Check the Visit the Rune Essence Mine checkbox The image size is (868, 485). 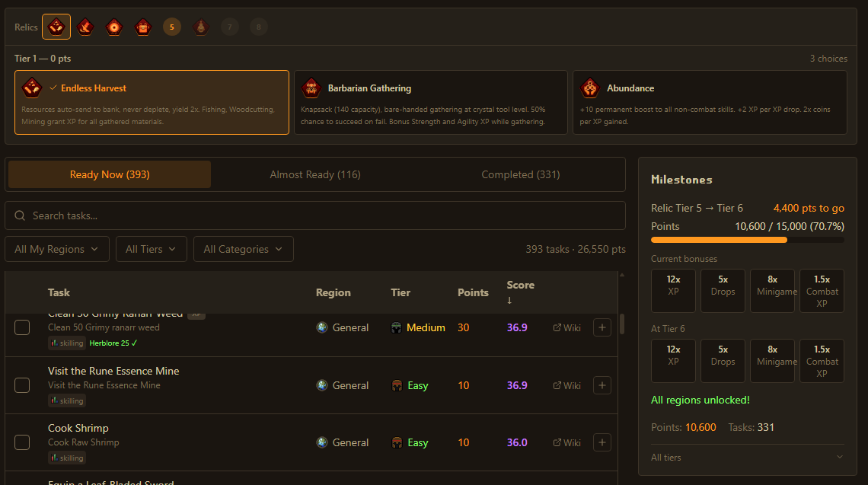click(x=22, y=385)
